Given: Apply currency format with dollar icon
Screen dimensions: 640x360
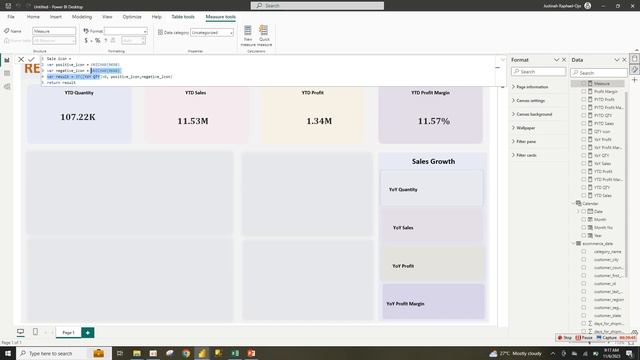Looking at the screenshot, I should pos(86,40).
